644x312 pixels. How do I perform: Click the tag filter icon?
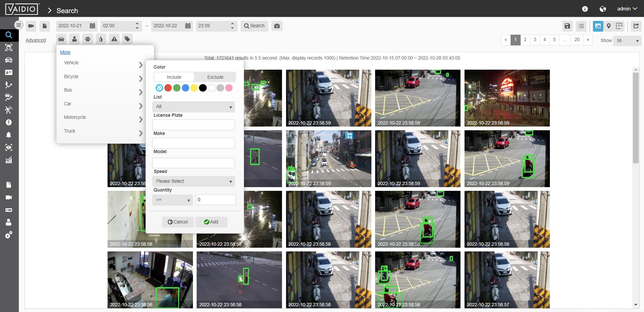[127, 39]
